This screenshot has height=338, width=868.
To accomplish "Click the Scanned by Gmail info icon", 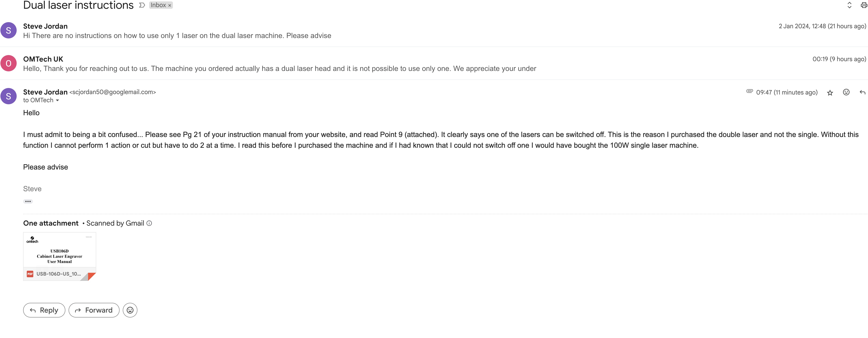I will tap(149, 223).
